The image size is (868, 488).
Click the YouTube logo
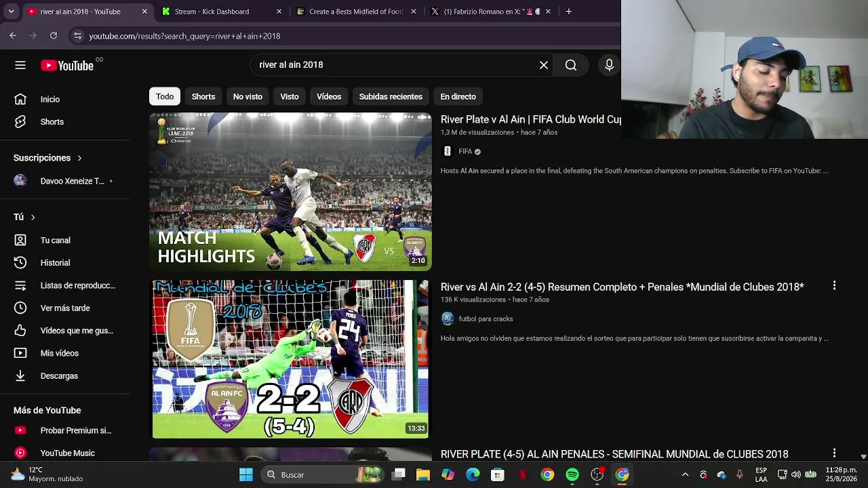click(67, 65)
